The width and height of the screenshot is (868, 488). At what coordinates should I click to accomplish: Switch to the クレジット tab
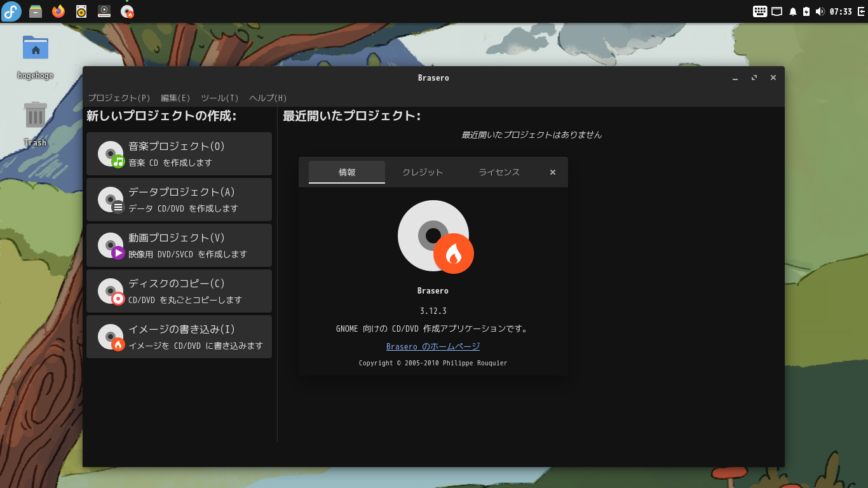pos(423,172)
